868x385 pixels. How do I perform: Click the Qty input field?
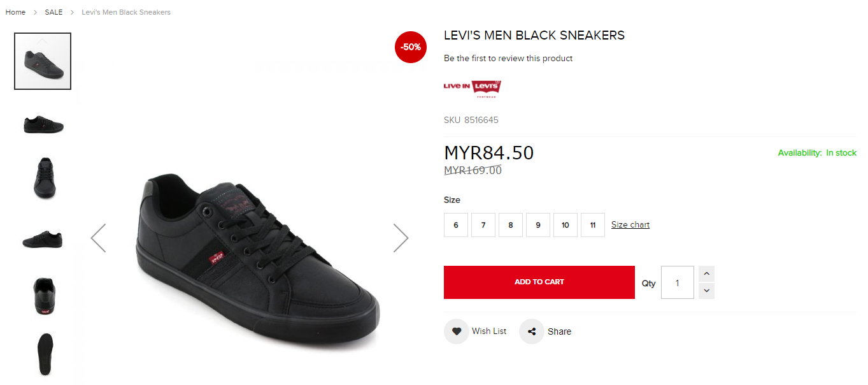tap(677, 282)
